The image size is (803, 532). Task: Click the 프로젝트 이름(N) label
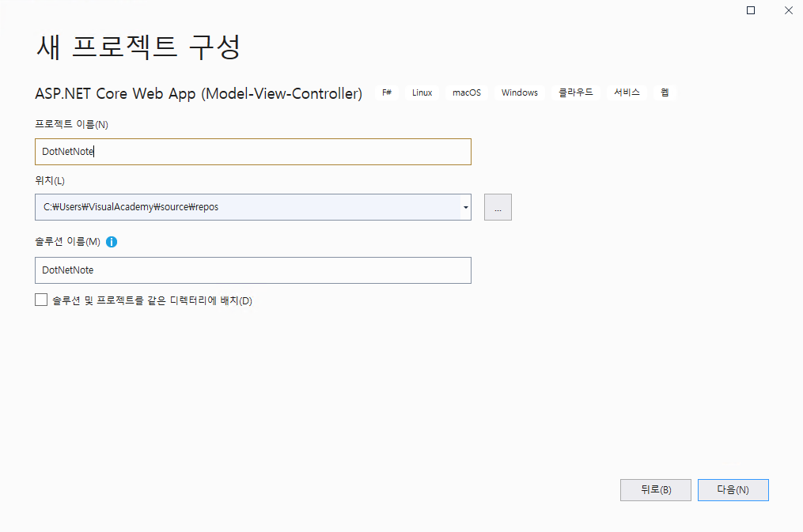pyautogui.click(x=71, y=124)
